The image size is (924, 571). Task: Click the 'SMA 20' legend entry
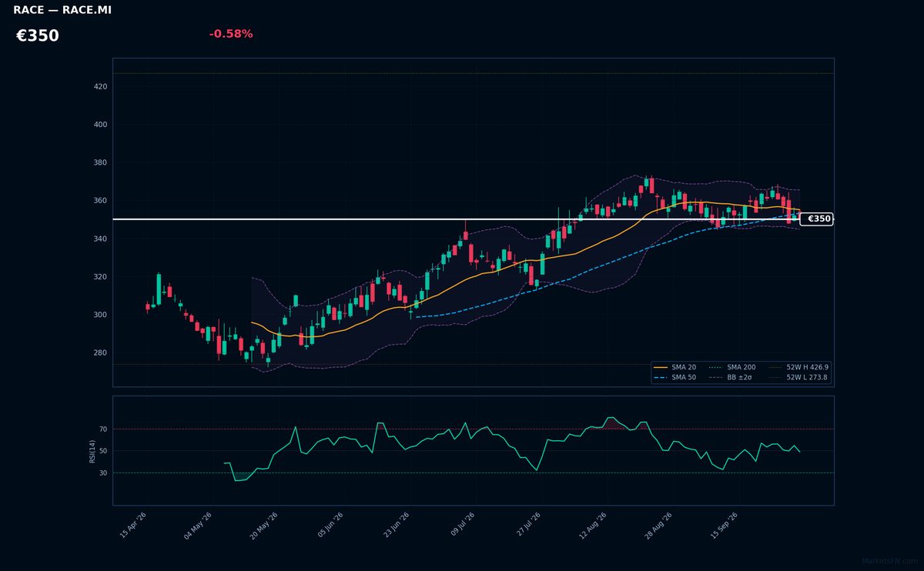point(675,368)
